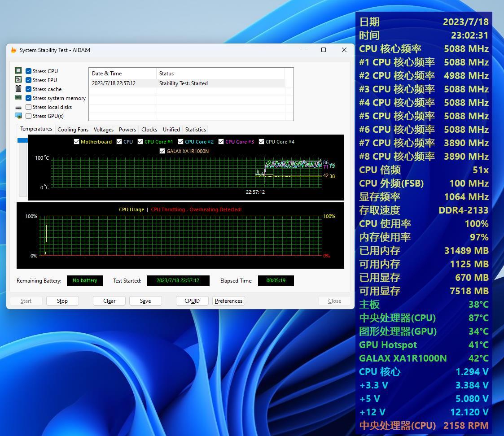Click the 内存使用率 97% sensor row
Screen dimensions: 504x436
click(x=424, y=237)
